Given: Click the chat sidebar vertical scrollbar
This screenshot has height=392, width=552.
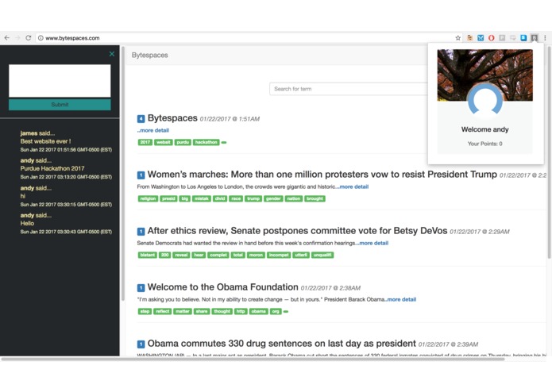Looking at the screenshot, I should pyautogui.click(x=123, y=174).
